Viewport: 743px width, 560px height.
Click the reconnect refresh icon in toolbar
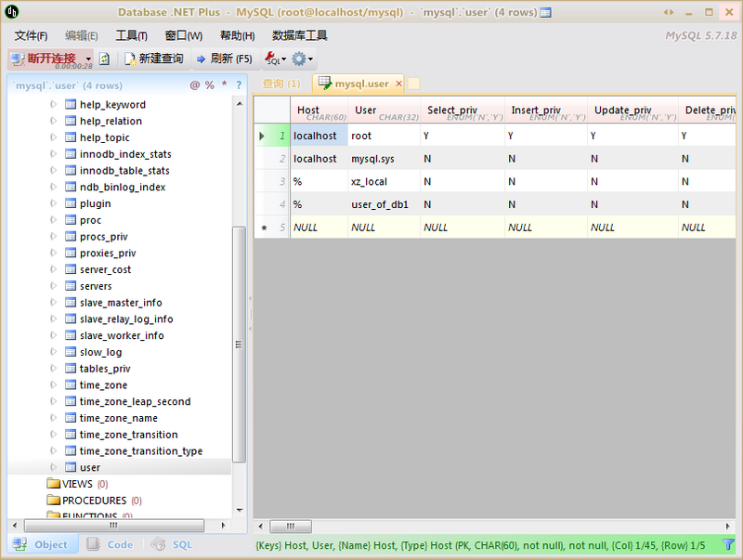104,59
